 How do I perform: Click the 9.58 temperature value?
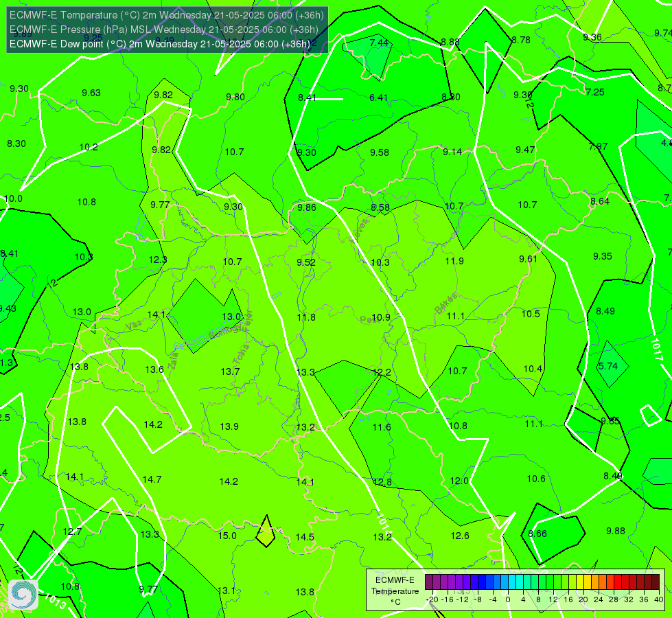tap(380, 152)
